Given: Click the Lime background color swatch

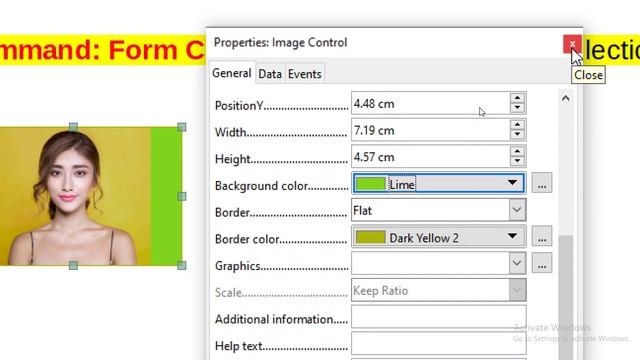Looking at the screenshot, I should pyautogui.click(x=370, y=184).
